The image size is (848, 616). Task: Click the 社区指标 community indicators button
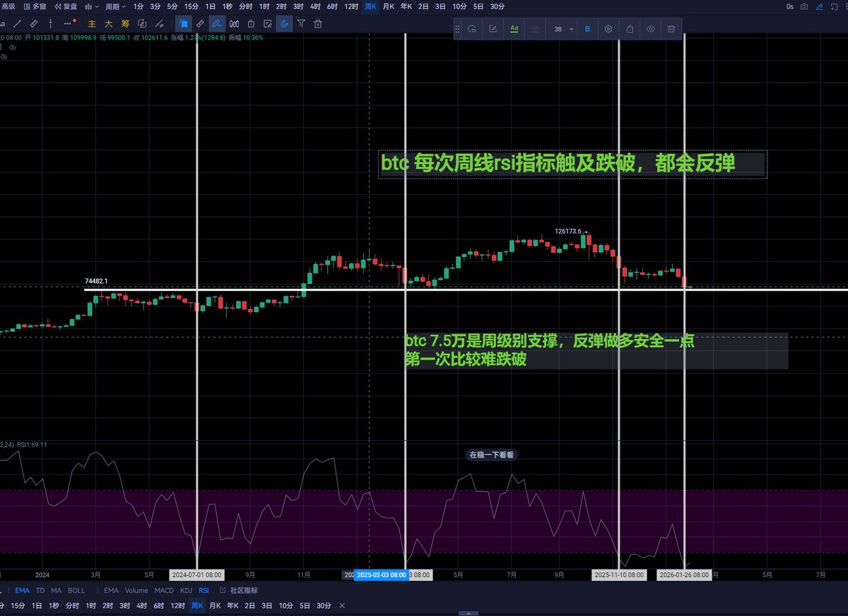[x=239, y=591]
